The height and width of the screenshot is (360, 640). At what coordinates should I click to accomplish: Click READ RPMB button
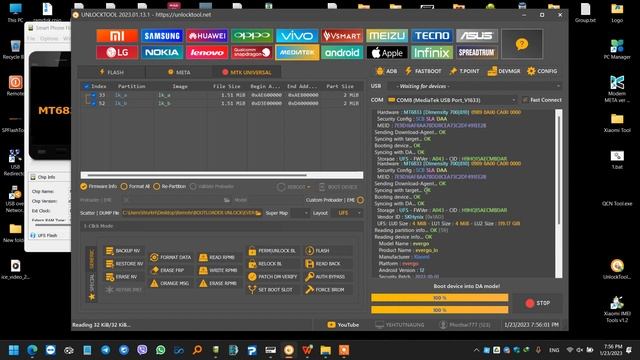220,257
